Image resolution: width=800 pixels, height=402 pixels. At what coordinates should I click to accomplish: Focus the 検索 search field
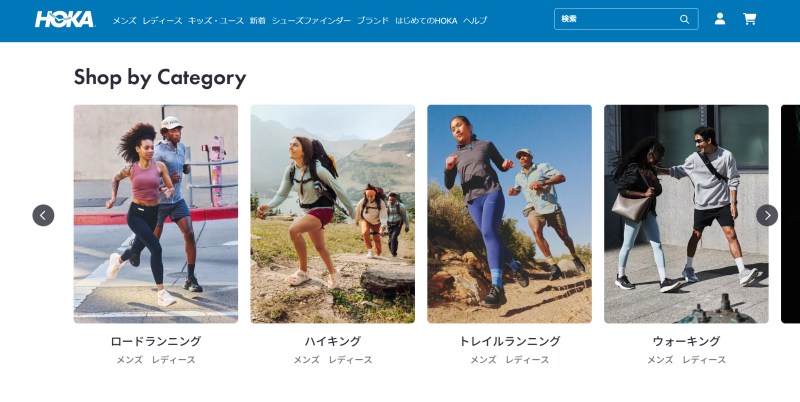626,19
